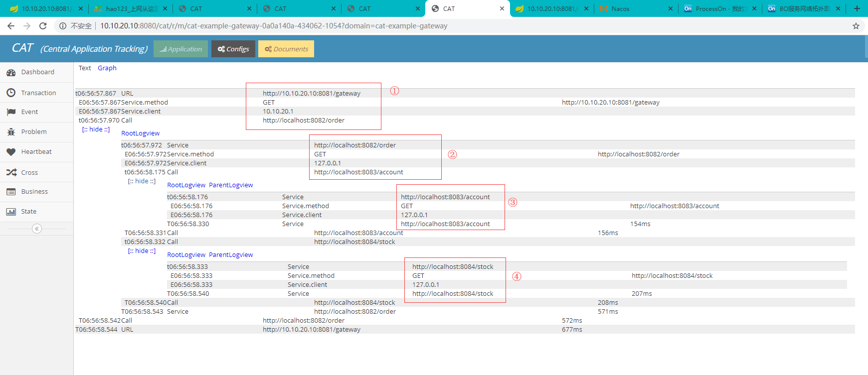The width and height of the screenshot is (868, 375).
Task: Switch to the Graph view
Action: (107, 68)
